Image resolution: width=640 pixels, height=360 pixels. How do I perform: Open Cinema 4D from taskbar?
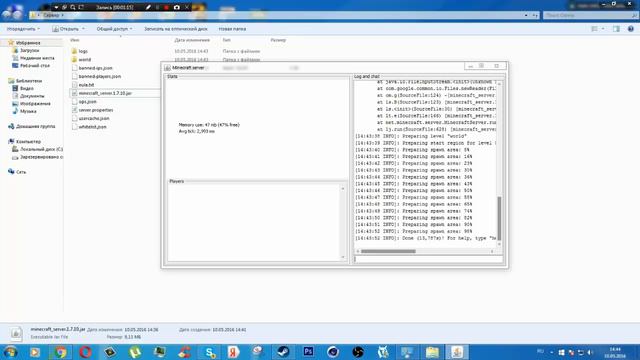pyautogui.click(x=333, y=352)
